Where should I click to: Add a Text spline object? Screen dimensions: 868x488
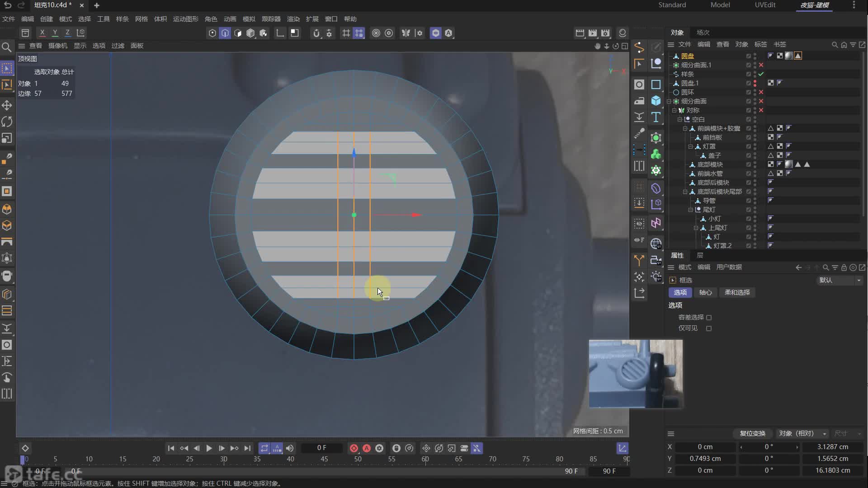point(656,117)
